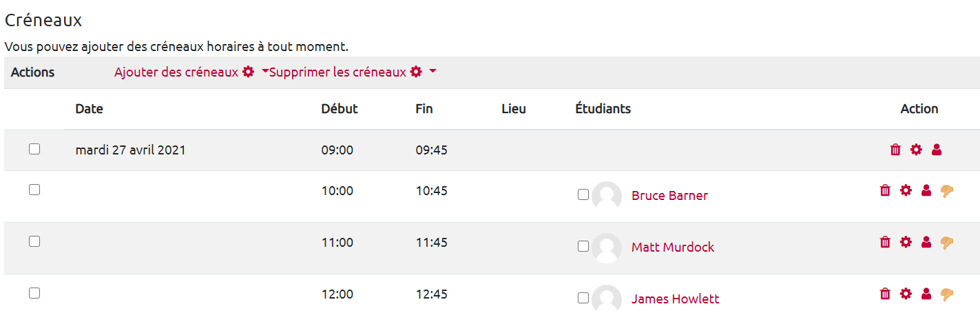Click the gear icon on the 10:00 slot
The width and height of the screenshot is (980, 322).
(906, 190)
